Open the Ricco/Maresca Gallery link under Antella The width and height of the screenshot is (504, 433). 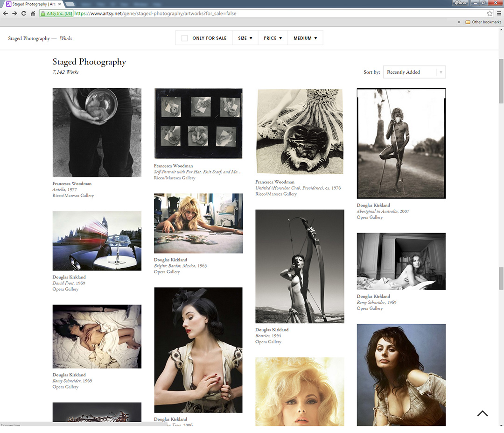tap(73, 196)
